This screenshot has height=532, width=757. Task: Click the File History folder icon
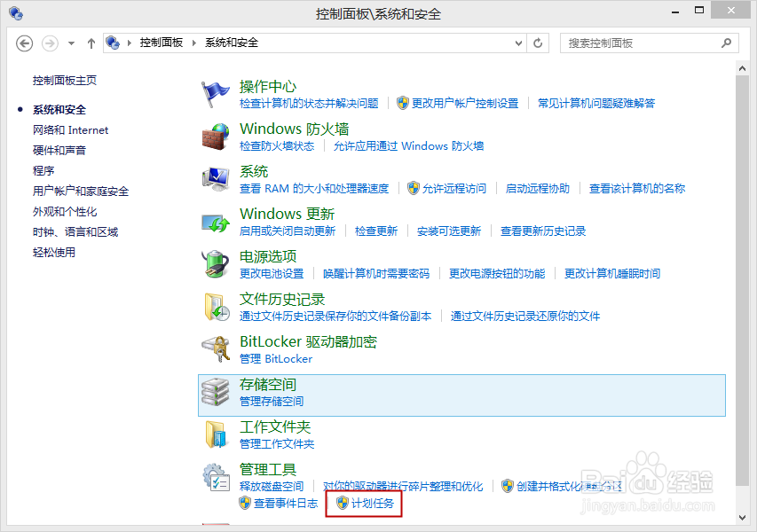pyautogui.click(x=216, y=307)
